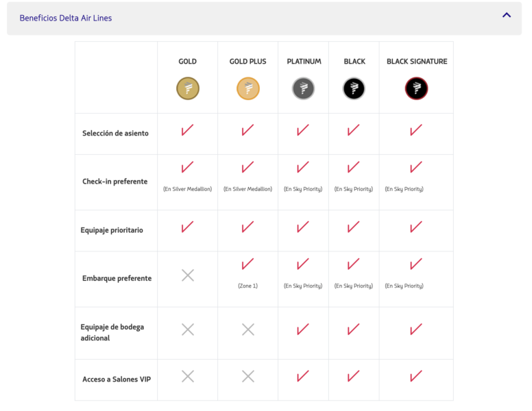532x411 pixels.
Task: Collapse the Beneficios Delta Air Lines section
Action: coord(506,15)
